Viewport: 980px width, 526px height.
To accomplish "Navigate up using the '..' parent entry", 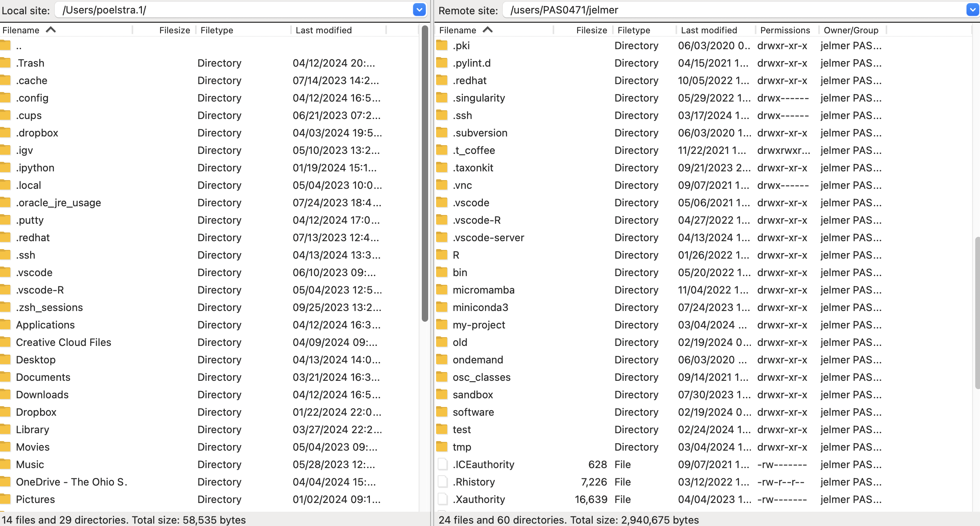I will pyautogui.click(x=18, y=45).
